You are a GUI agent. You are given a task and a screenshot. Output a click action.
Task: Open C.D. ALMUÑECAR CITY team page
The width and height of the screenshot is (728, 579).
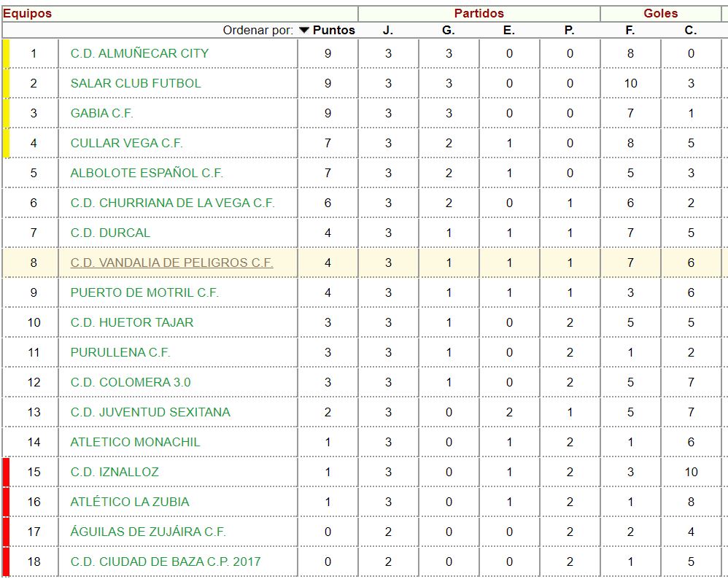point(139,53)
